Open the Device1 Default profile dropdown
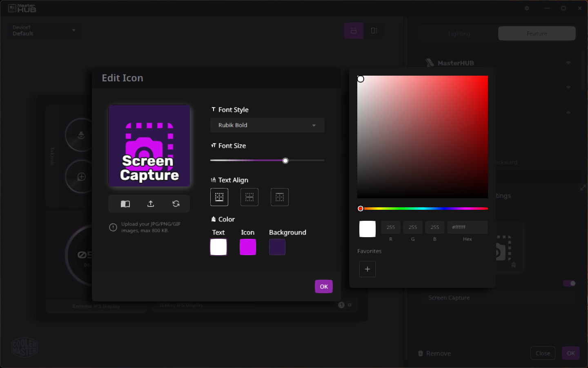Screen dimensions: 588x368 pos(44,31)
